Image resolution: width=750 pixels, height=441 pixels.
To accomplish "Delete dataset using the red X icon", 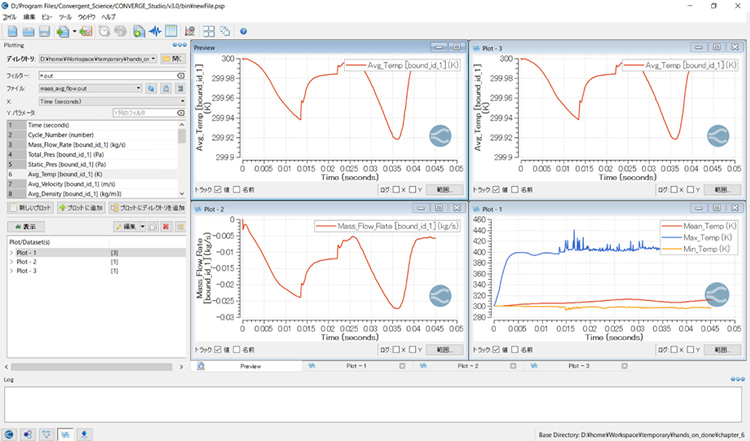I will coord(166,227).
